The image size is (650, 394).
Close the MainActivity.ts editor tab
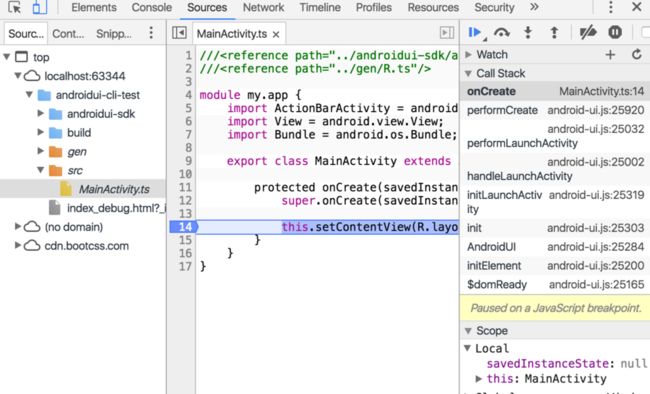click(x=276, y=35)
